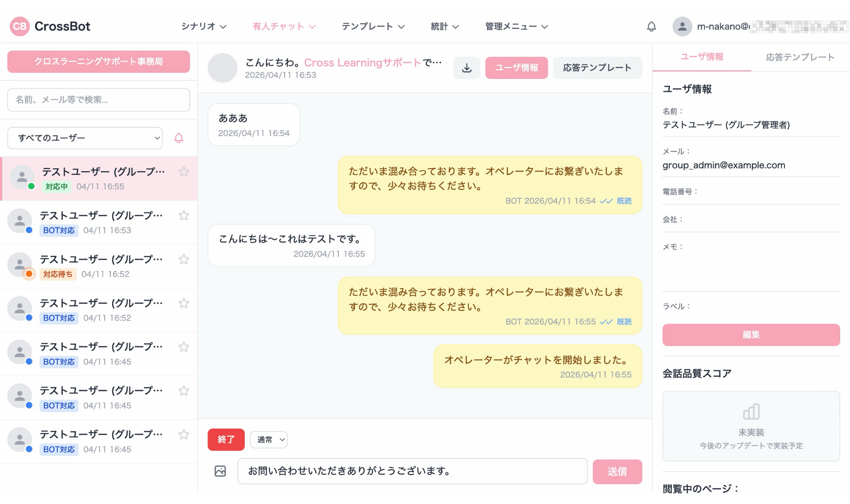Star the BOT対応 conversation from 16:53

click(184, 215)
